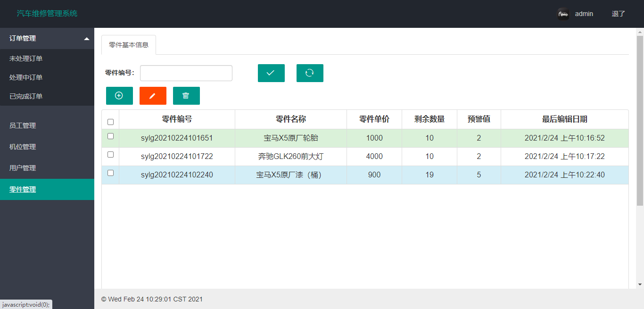Viewport: 644px width, 309px height.
Task: Open 未处理订单 in the sidebar
Action: pos(47,58)
